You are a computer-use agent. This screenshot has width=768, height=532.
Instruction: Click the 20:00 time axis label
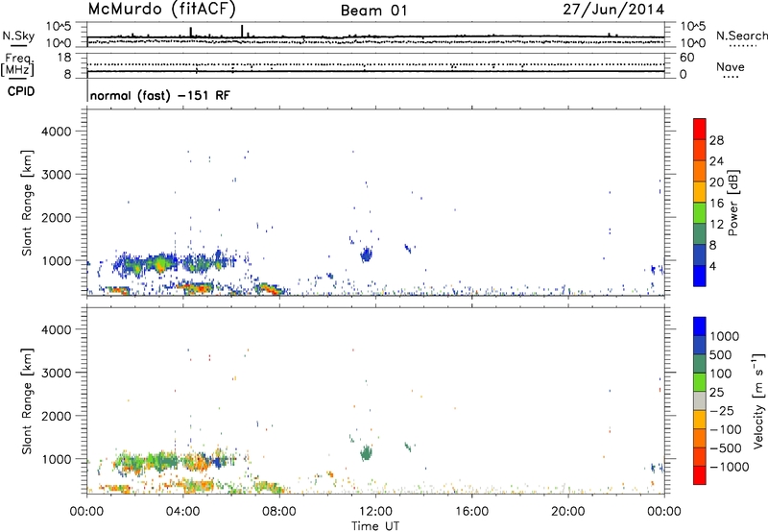pyautogui.click(x=568, y=512)
